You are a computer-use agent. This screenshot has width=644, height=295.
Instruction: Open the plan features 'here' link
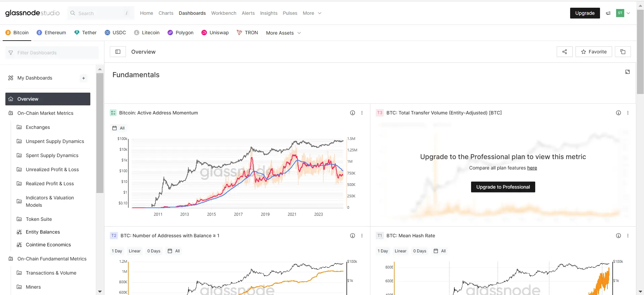(532, 168)
